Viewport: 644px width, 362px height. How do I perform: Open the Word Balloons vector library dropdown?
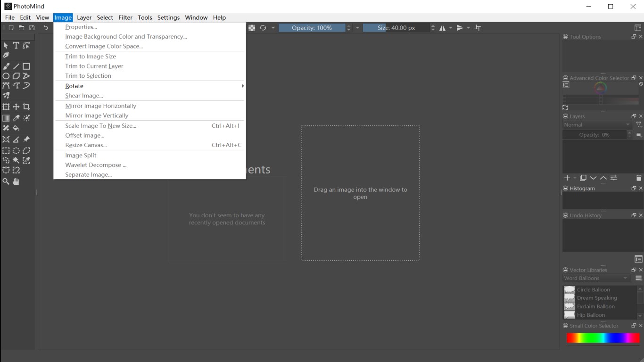tap(595, 278)
